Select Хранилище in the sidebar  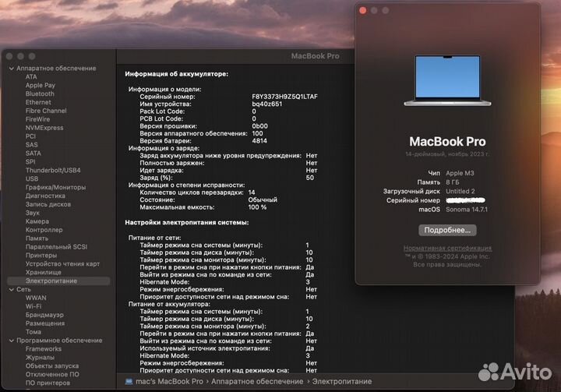(44, 273)
